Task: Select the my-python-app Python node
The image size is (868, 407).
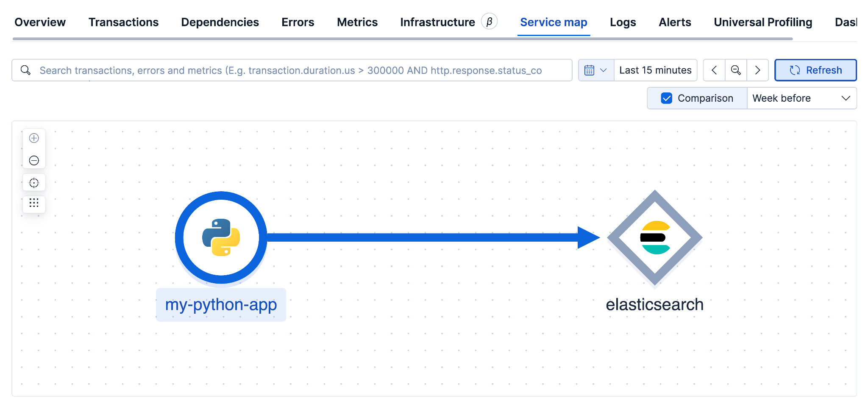Action: point(221,237)
